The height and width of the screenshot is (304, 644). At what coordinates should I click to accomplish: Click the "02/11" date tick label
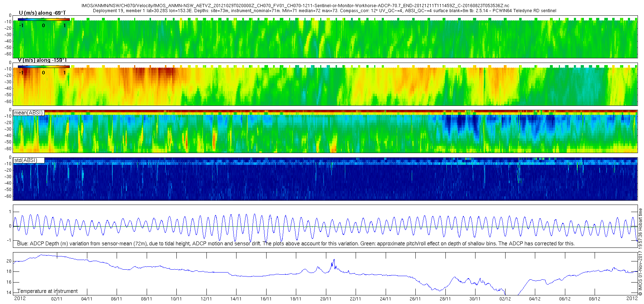57,299
